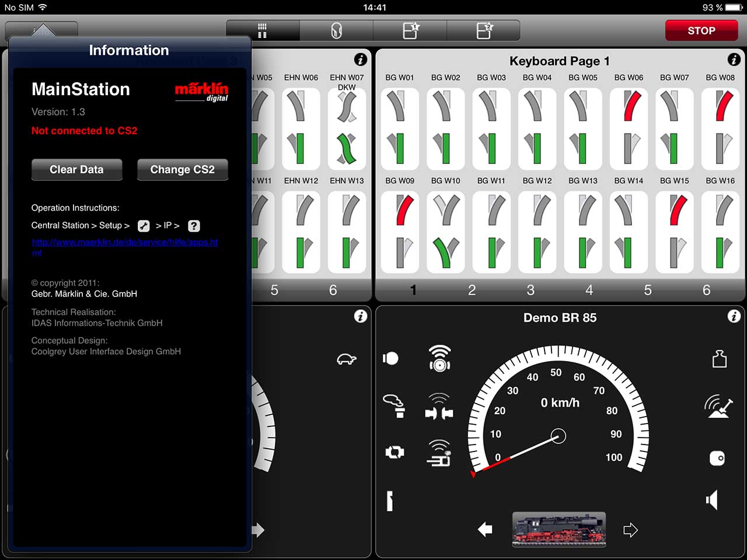Tap the 'Version: 1.3' text
747x560 pixels.
(x=58, y=111)
